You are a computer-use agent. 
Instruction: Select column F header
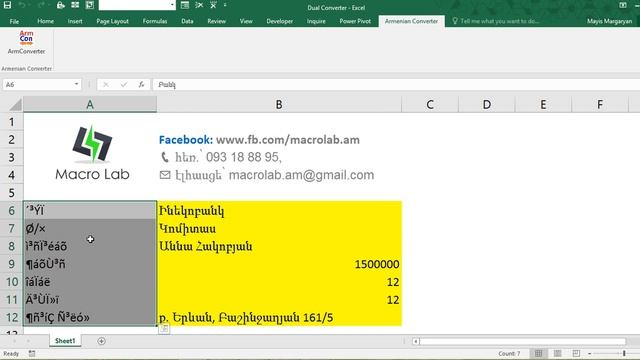[600, 104]
